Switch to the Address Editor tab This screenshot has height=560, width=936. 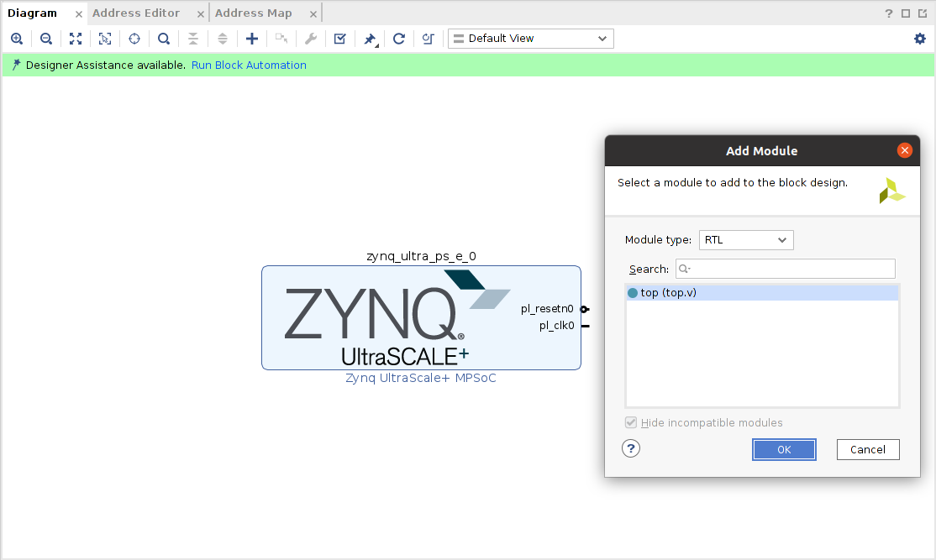click(136, 13)
